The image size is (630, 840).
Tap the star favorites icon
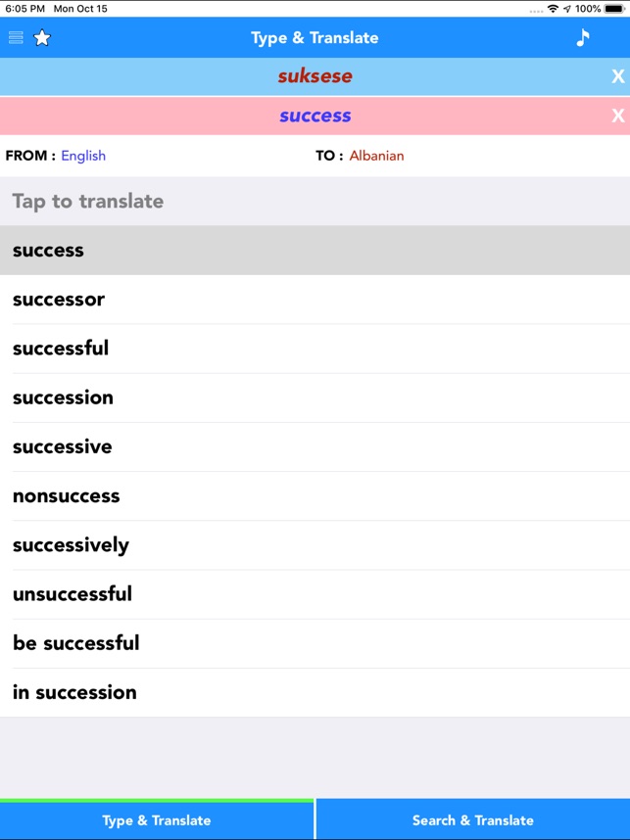42,38
